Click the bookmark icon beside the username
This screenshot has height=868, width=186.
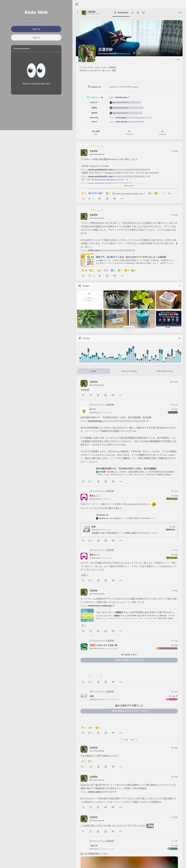tap(134, 53)
